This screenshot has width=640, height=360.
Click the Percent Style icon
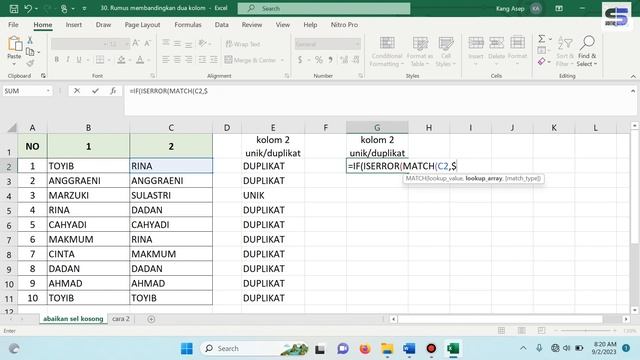pos(319,60)
